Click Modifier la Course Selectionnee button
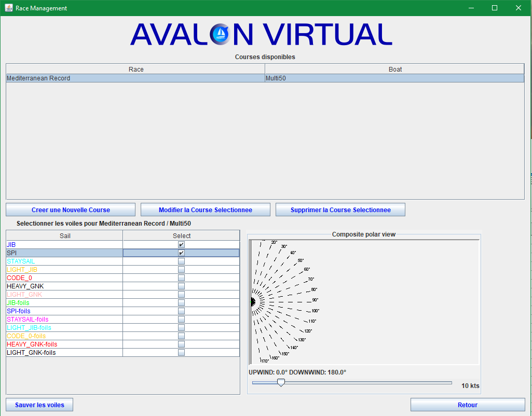 click(205, 210)
